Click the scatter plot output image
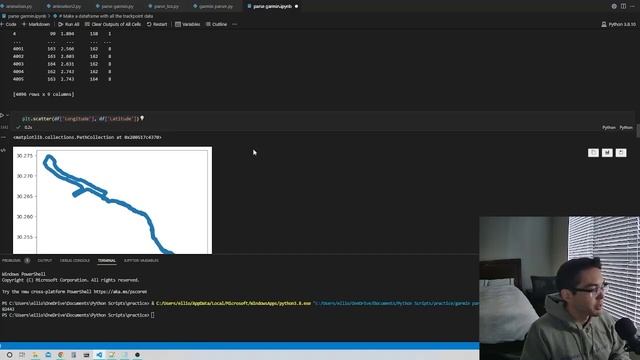 pyautogui.click(x=112, y=200)
